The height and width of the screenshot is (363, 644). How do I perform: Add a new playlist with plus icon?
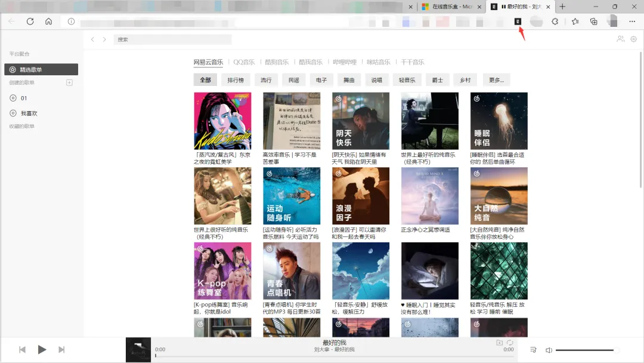coord(69,82)
